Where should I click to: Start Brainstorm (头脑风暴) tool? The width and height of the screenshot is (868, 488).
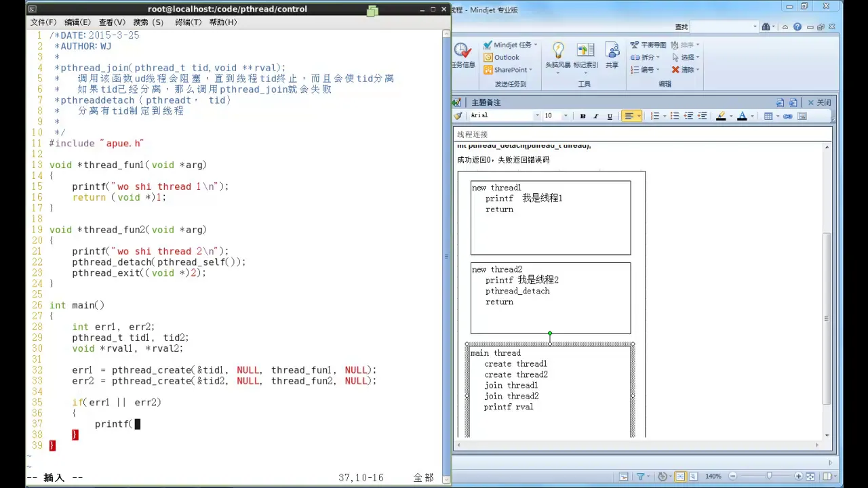click(x=558, y=56)
